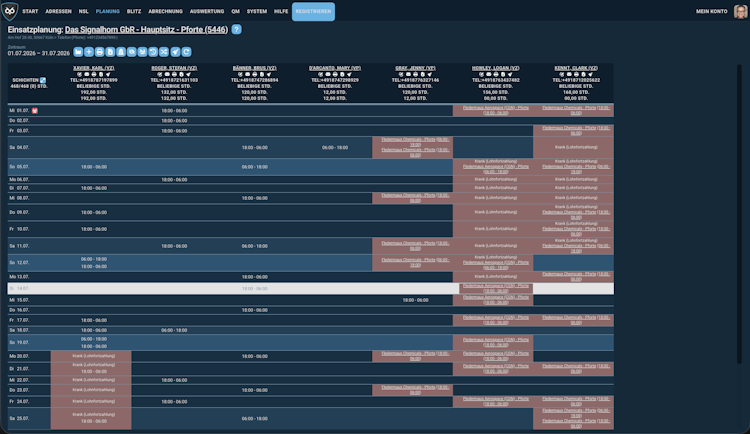Click the owl logo in the navigation bar

pyautogui.click(x=10, y=11)
